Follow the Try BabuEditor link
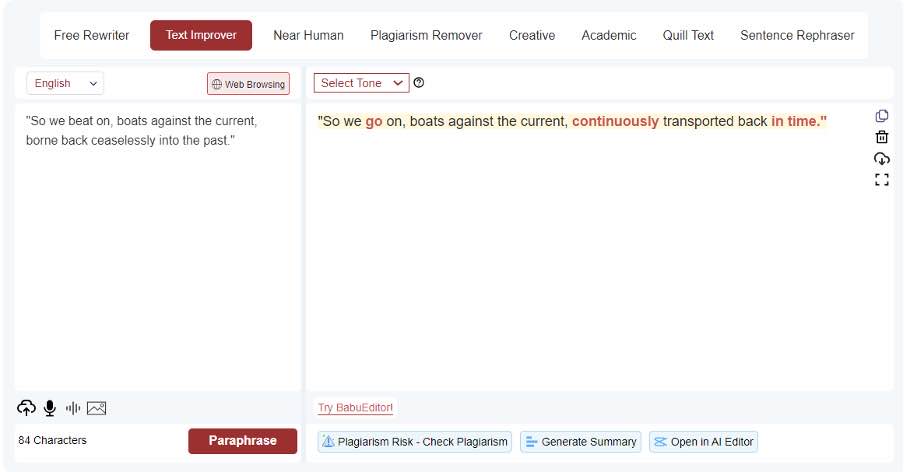 (355, 407)
